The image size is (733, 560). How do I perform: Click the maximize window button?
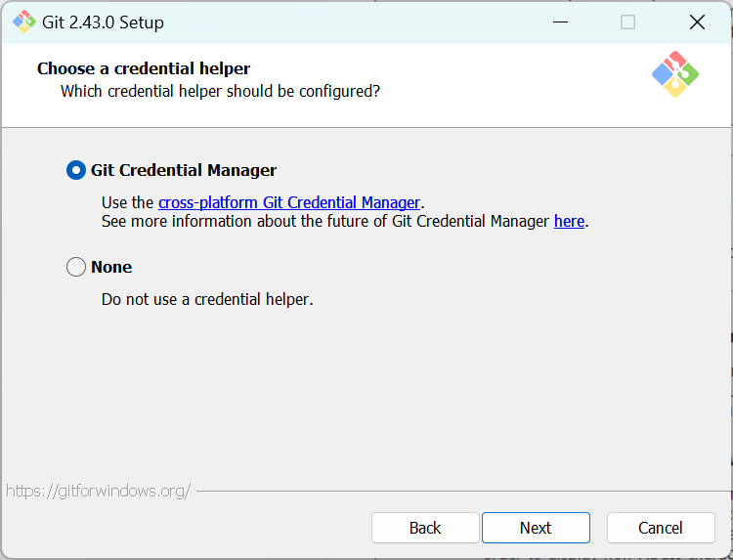tap(627, 22)
